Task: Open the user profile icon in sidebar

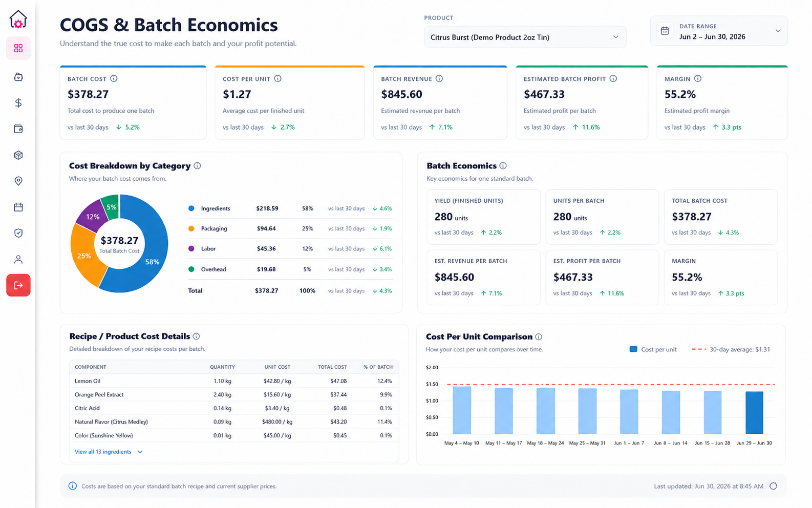Action: pyautogui.click(x=18, y=259)
